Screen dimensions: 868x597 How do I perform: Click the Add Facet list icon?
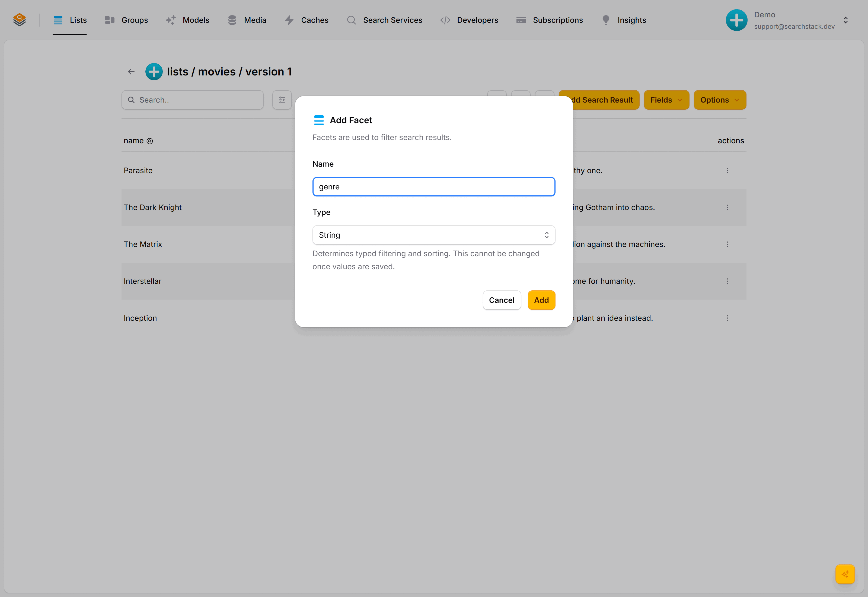point(319,120)
